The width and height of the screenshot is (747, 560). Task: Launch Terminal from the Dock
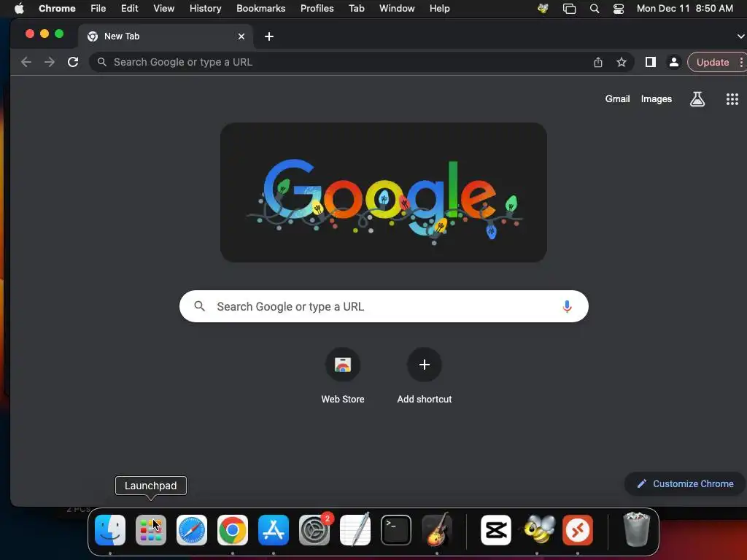pyautogui.click(x=396, y=530)
